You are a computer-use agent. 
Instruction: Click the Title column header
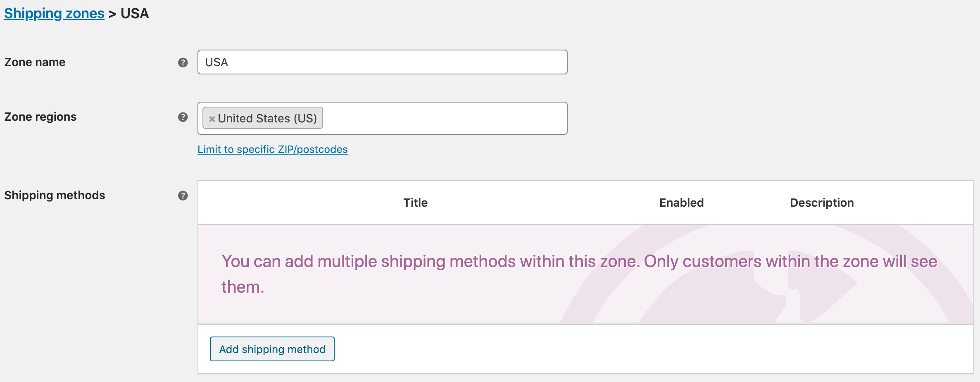(416, 203)
